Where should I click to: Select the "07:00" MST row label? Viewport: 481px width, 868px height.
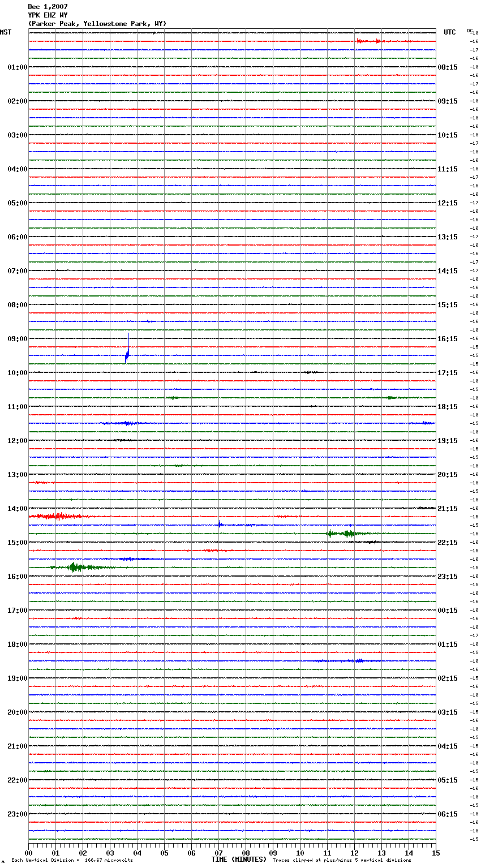18,271
